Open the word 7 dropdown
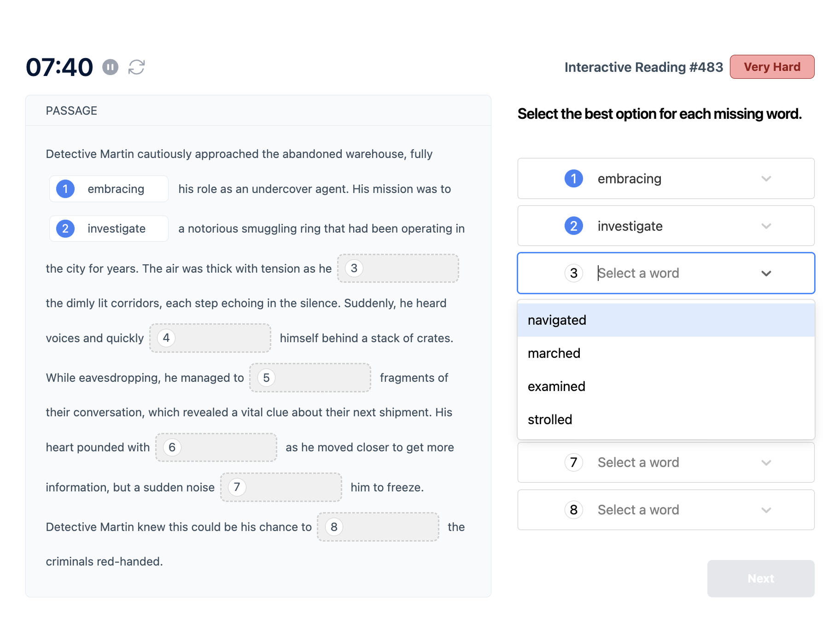The image size is (840, 630). [x=666, y=462]
